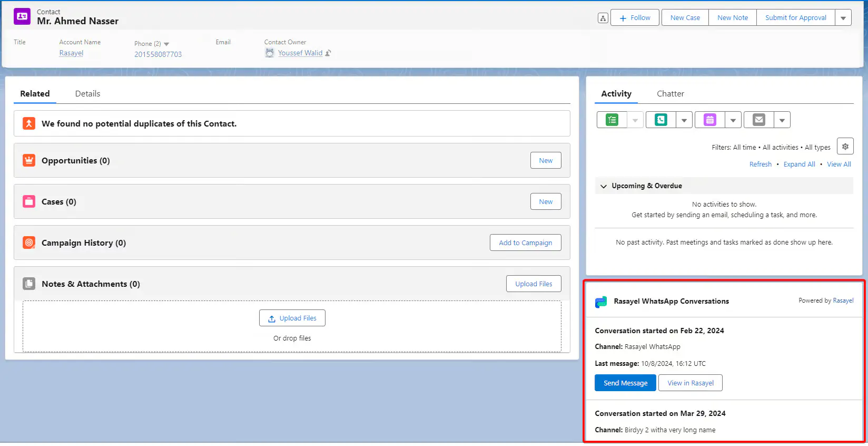The width and height of the screenshot is (868, 446).
Task: Click 'Last message: 10/8/2024, 16:12 UTC' text
Action: point(650,363)
